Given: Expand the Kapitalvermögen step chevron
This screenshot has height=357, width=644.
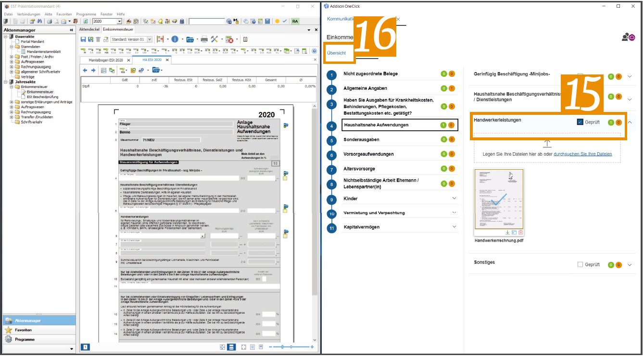Looking at the screenshot, I should (x=454, y=227).
